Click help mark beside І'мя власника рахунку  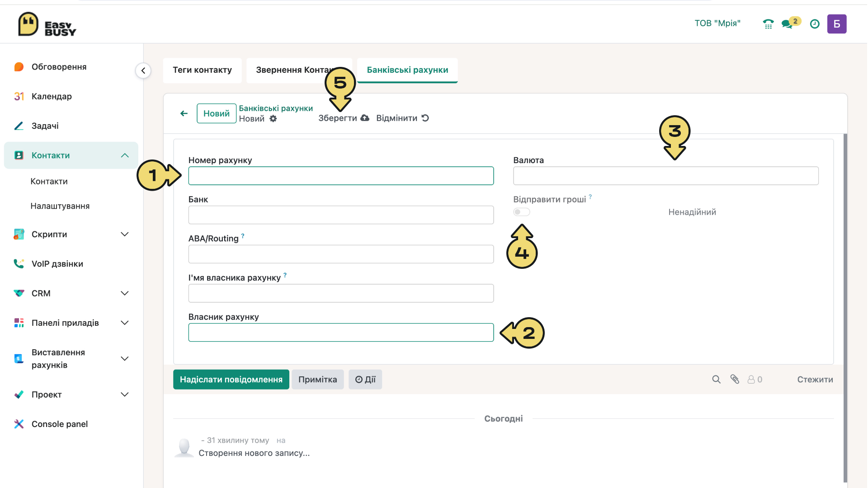pos(285,275)
